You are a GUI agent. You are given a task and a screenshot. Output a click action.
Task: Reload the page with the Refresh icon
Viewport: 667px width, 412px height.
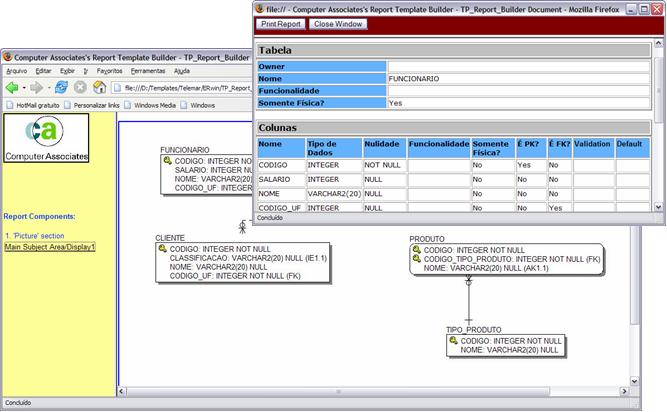click(x=61, y=87)
